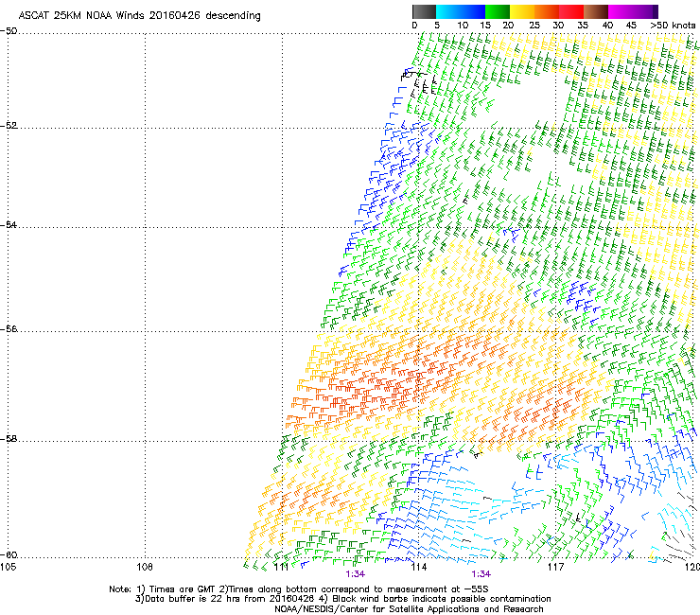The image size is (700, 615).
Task: Click the '108' longitude axis label
Action: tap(145, 567)
